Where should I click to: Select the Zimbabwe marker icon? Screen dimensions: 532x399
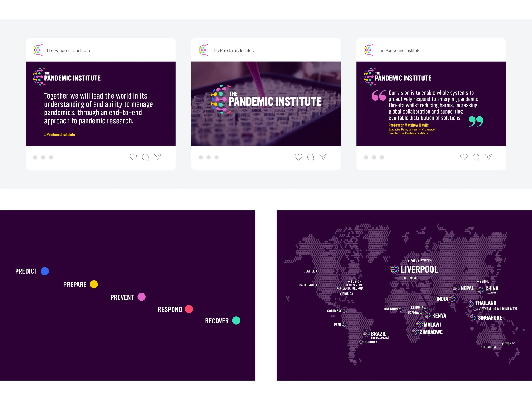pos(415,332)
